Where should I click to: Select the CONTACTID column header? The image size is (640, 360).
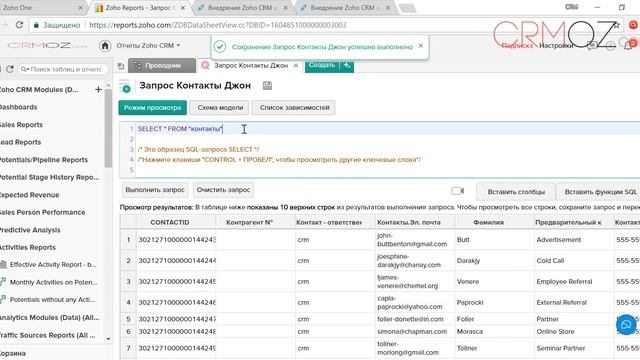(x=176, y=222)
